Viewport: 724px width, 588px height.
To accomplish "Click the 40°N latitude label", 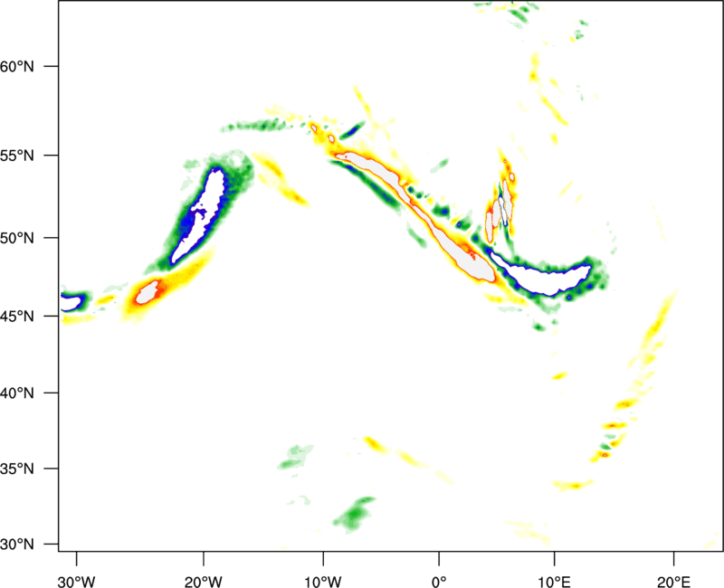I will (x=17, y=394).
